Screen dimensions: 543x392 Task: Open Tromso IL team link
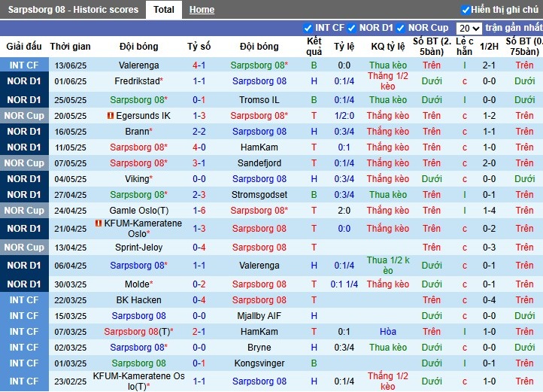[x=259, y=100]
